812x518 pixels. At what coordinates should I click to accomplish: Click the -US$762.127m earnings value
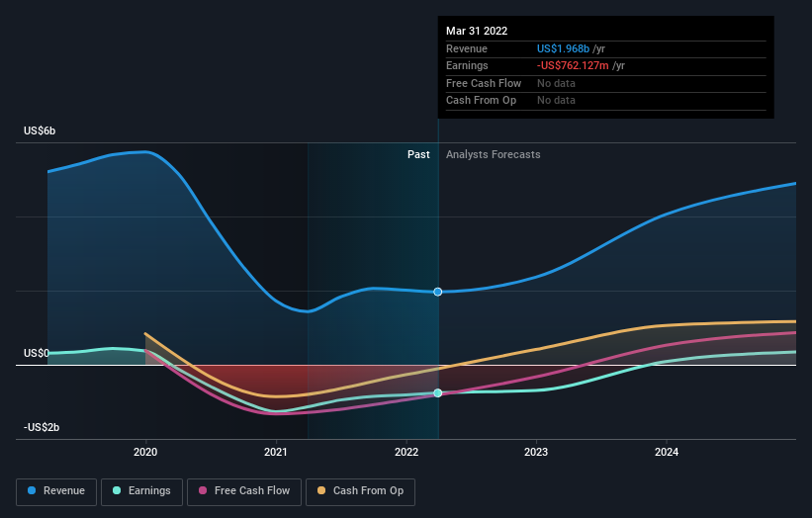[x=573, y=65]
